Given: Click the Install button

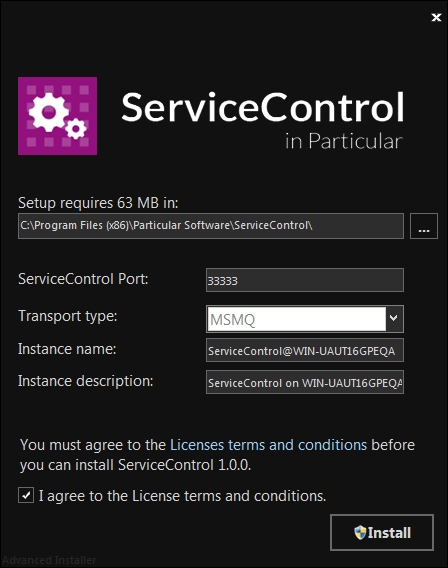Looking at the screenshot, I should click(x=382, y=532).
